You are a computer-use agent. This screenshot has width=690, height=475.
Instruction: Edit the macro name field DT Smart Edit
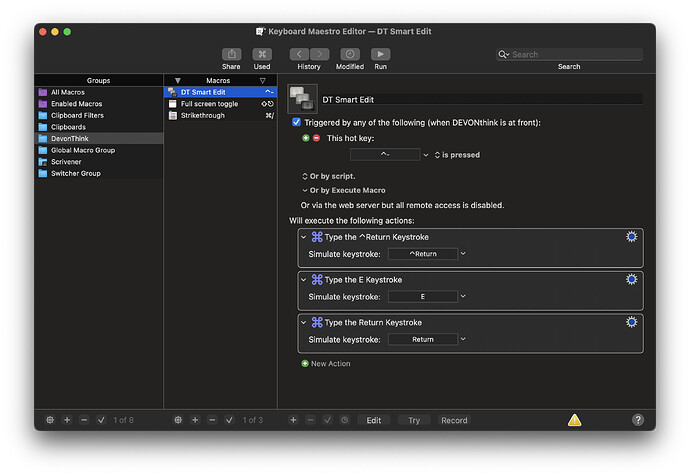[x=481, y=100]
